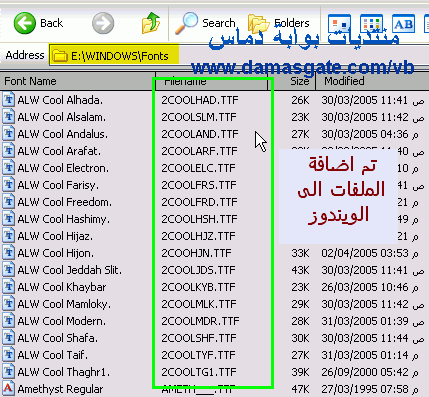Click the font name ALW Cool Alhada.
429x397 pixels.
point(60,100)
